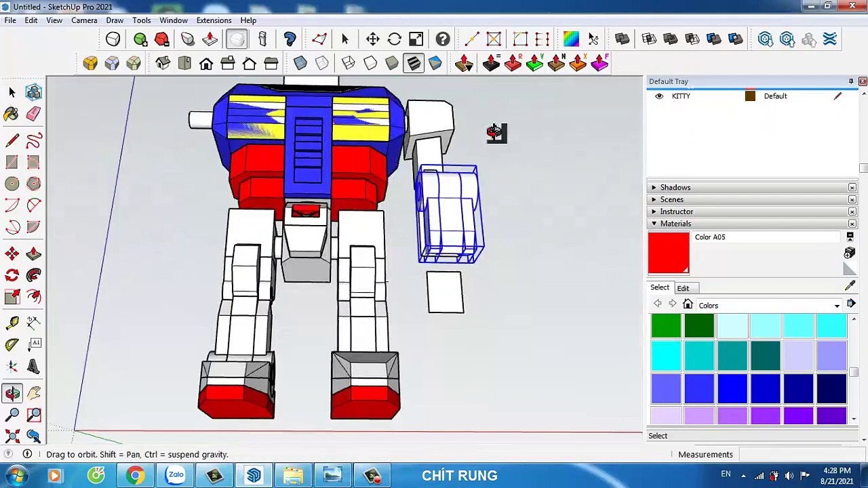The image size is (868, 488).
Task: Select the Line pencil tool
Action: coord(12,140)
